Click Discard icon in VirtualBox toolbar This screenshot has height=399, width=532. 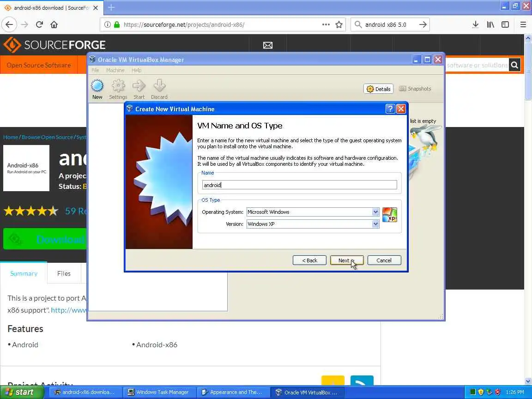159,89
